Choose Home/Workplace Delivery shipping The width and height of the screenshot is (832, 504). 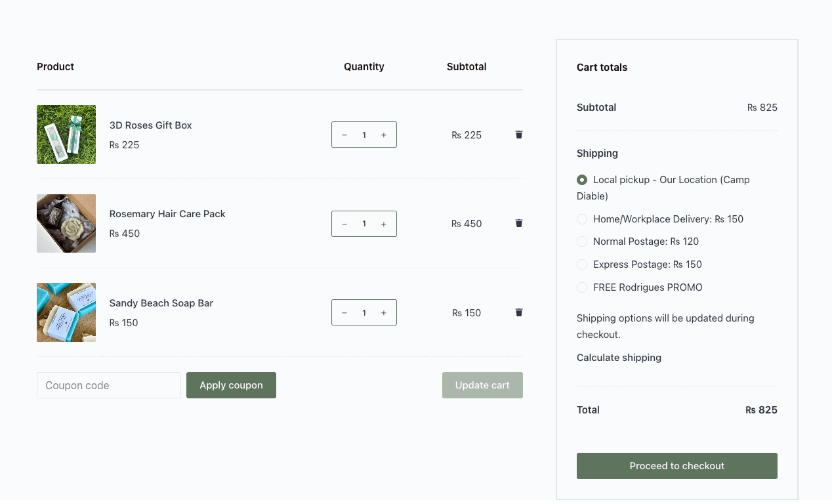pyautogui.click(x=582, y=219)
